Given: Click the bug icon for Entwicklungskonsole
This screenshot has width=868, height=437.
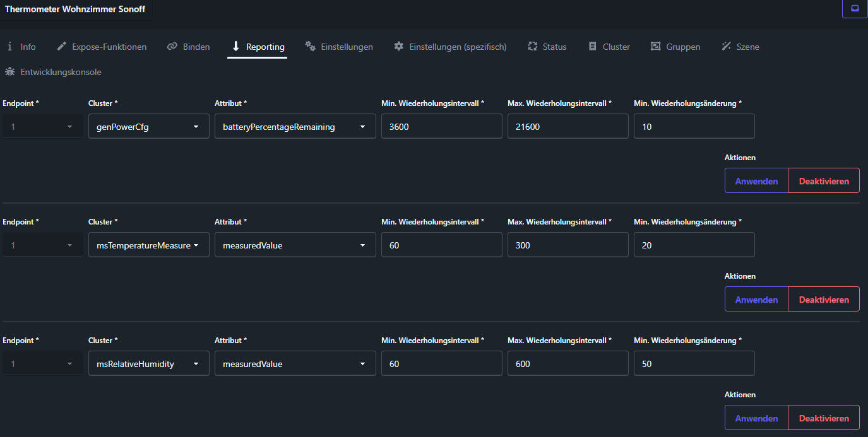Looking at the screenshot, I should pos(9,72).
